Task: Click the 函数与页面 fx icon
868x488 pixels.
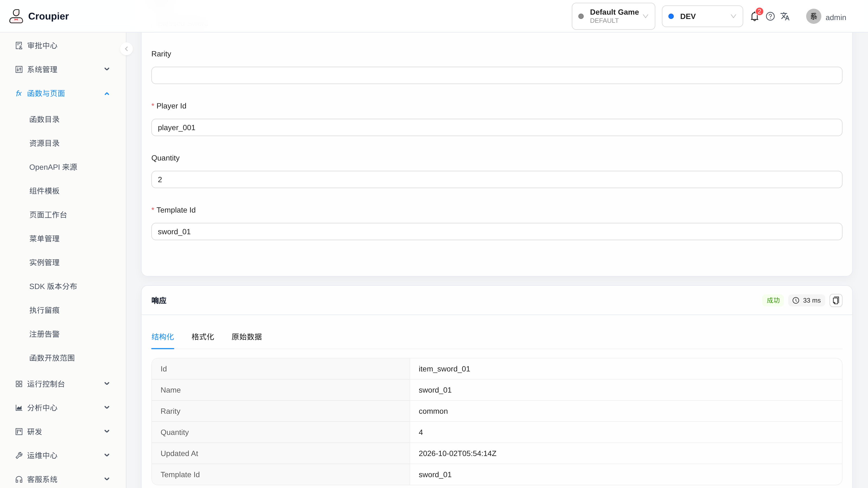Action: tap(19, 93)
